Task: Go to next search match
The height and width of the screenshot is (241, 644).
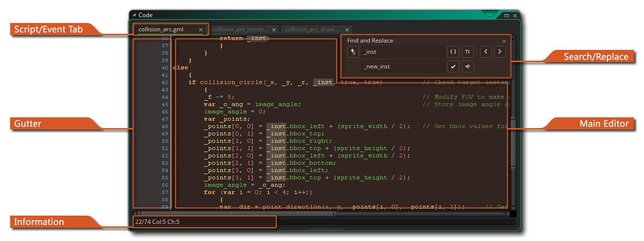Action: click(x=500, y=52)
